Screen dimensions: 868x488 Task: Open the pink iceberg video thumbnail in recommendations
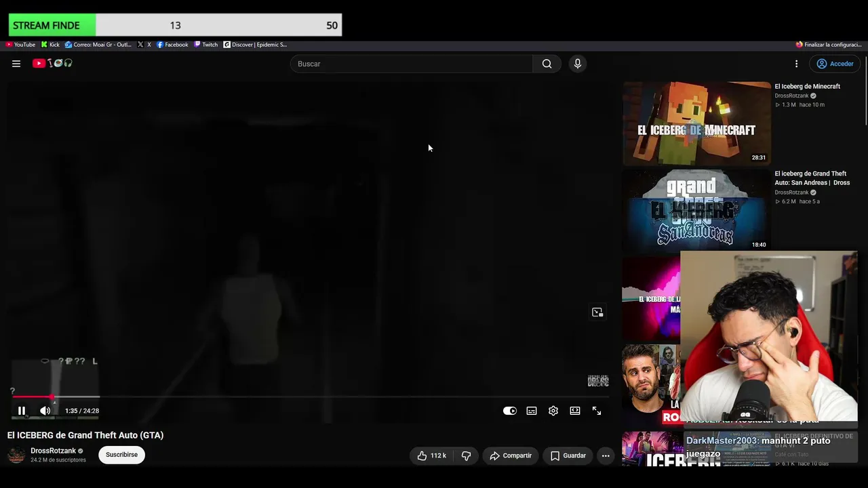(652, 298)
